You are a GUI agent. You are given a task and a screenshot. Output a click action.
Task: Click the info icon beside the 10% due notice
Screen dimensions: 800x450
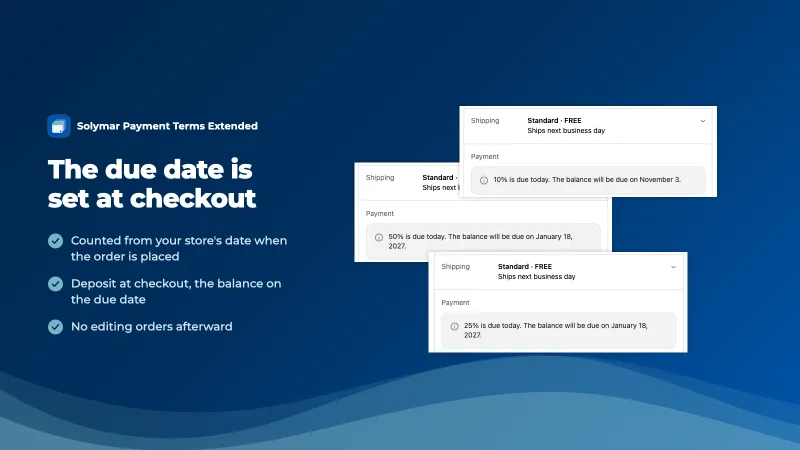tap(484, 180)
